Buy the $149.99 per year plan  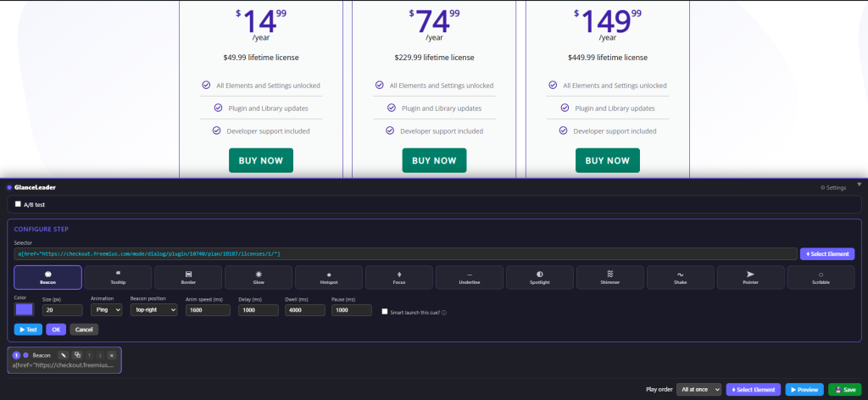607,160
